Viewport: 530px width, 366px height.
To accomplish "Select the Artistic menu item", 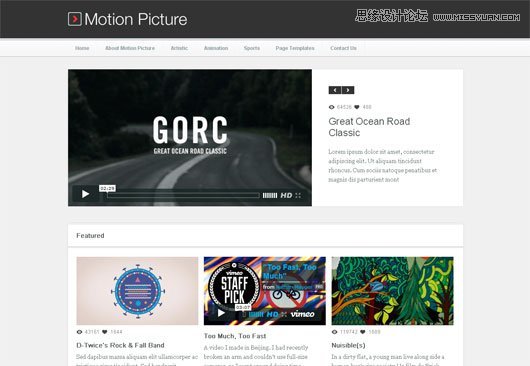I will [179, 48].
